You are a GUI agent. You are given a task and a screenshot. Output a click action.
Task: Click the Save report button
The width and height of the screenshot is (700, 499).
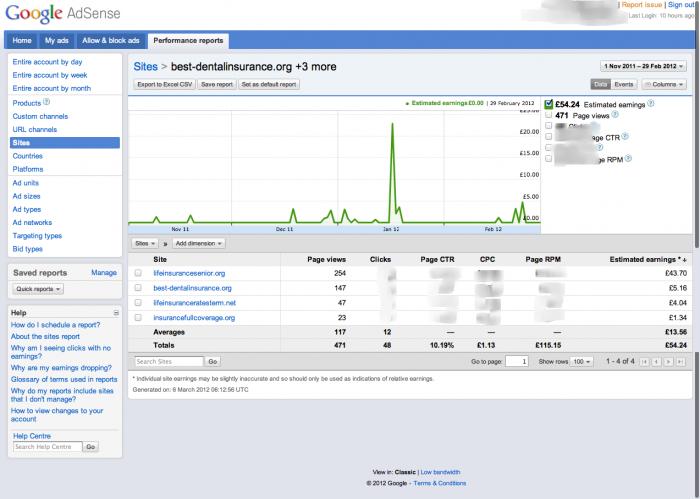tap(217, 84)
